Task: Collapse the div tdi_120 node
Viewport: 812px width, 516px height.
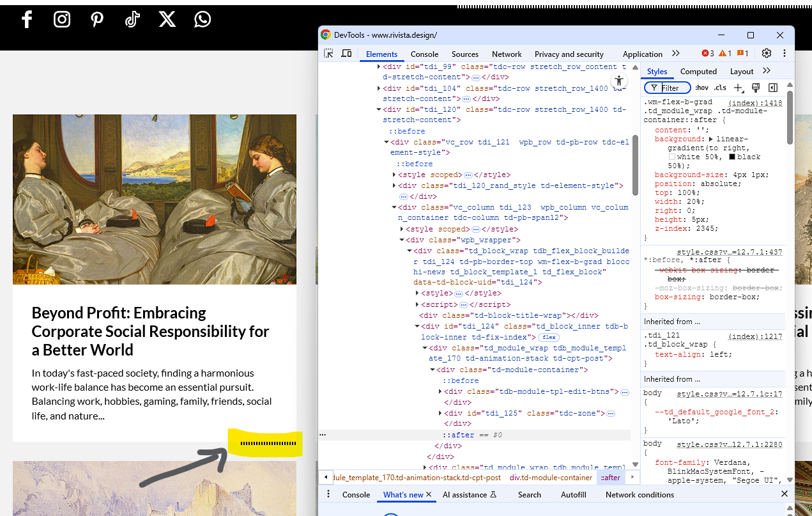Action: (378, 109)
